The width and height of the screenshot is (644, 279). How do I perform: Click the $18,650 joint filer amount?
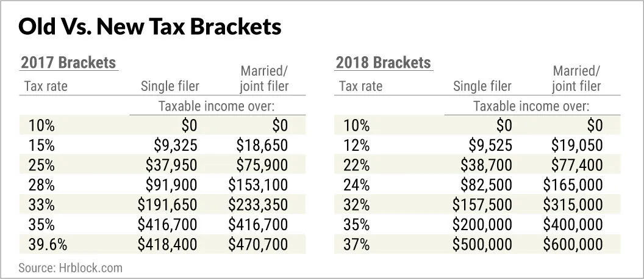pyautogui.click(x=261, y=146)
